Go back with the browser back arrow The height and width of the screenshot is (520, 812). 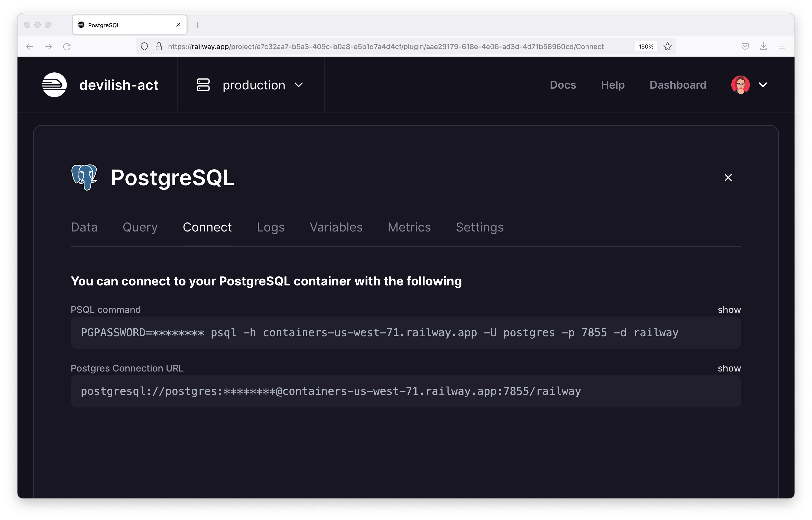30,47
